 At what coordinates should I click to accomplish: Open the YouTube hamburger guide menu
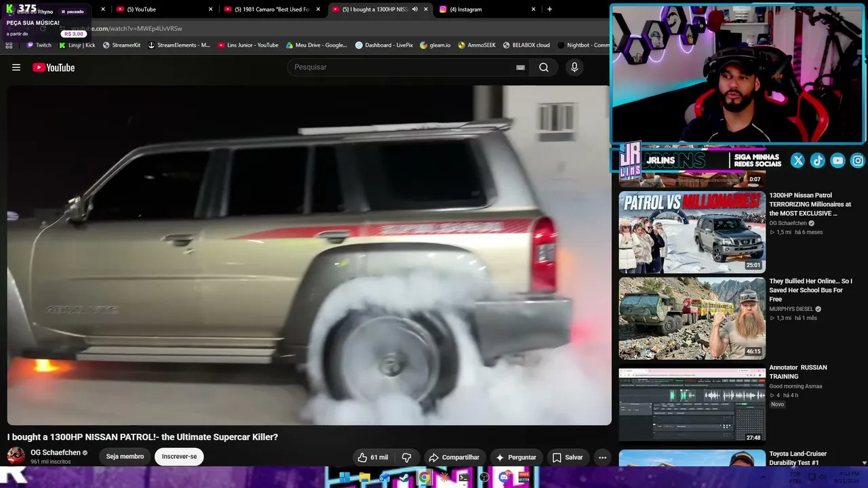click(x=16, y=67)
